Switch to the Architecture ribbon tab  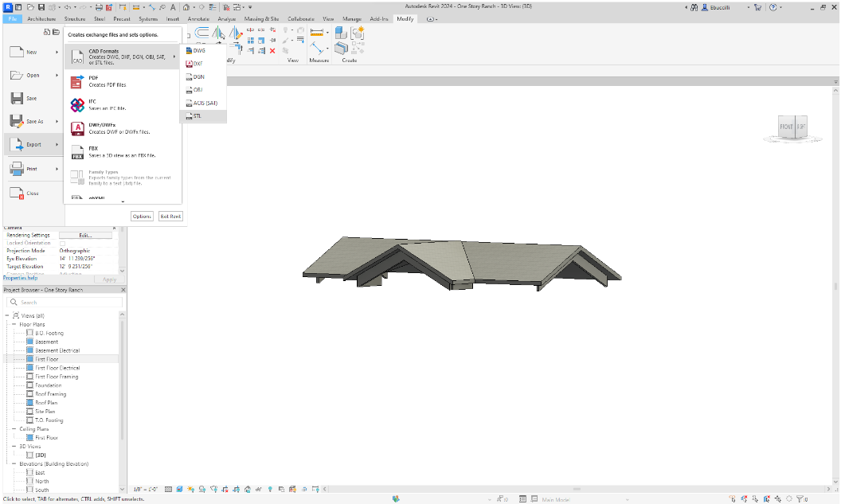pos(41,18)
